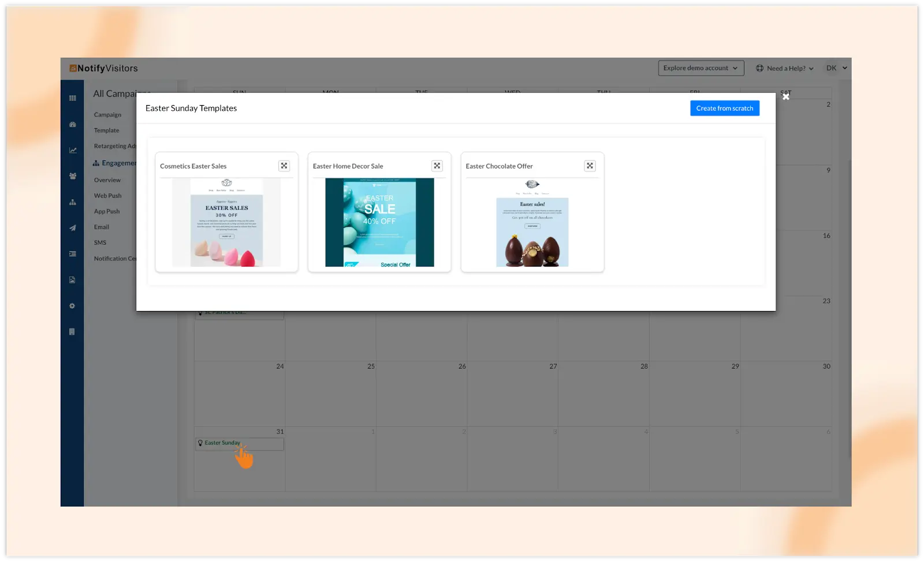
Task: Click the NotifyVisitors logo
Action: click(x=104, y=68)
